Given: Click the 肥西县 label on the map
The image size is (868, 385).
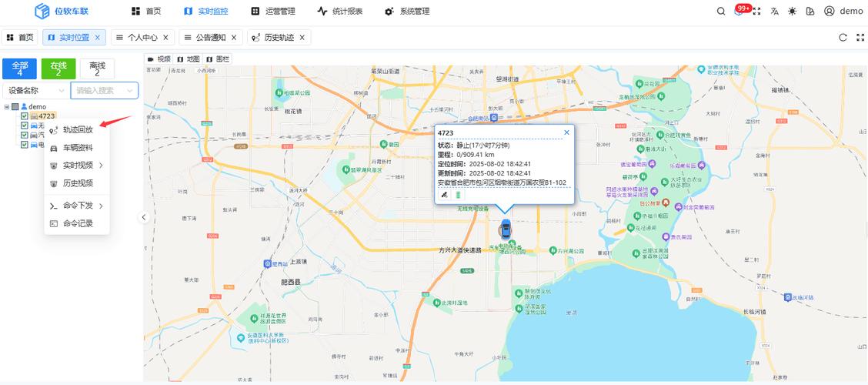Looking at the screenshot, I should (x=291, y=282).
